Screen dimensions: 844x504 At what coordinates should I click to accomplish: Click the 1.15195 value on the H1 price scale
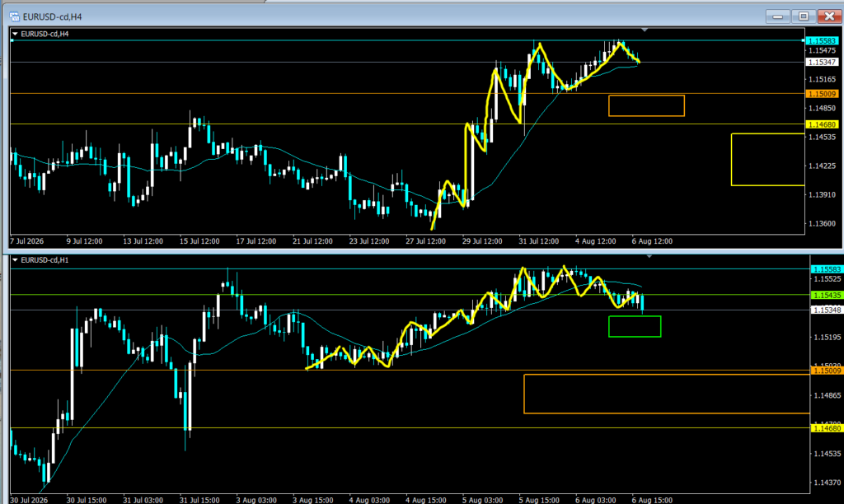click(828, 338)
